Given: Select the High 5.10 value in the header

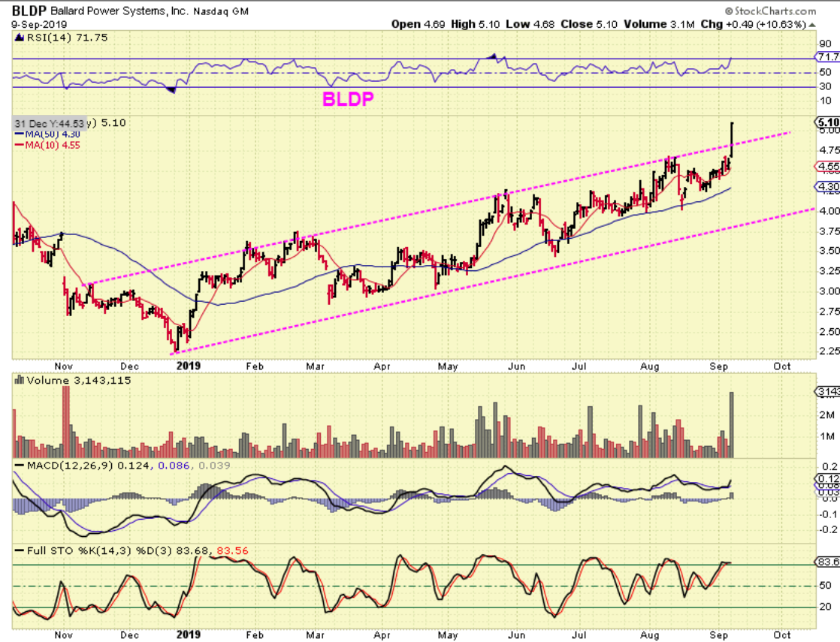Looking at the screenshot, I should 475,24.
